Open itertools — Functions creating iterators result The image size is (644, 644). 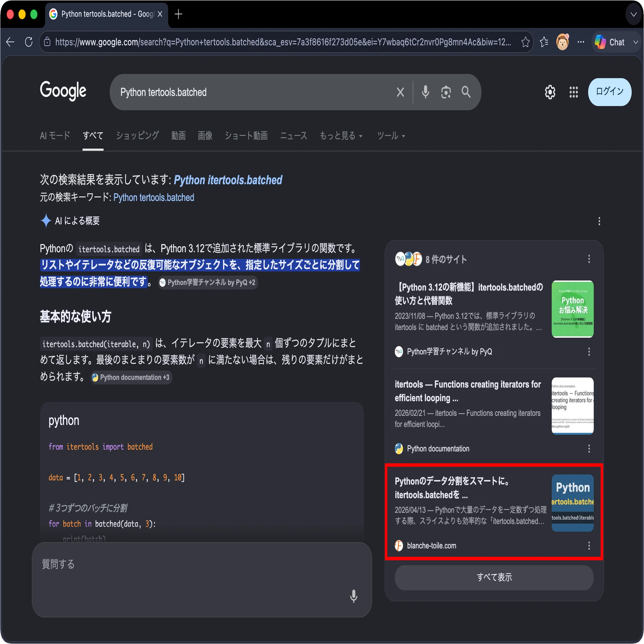click(468, 391)
